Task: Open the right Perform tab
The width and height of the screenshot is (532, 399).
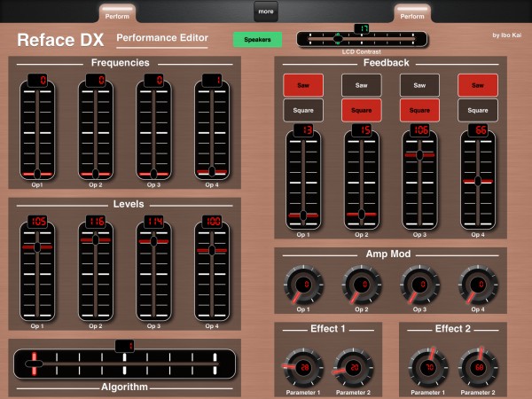Action: point(412,14)
